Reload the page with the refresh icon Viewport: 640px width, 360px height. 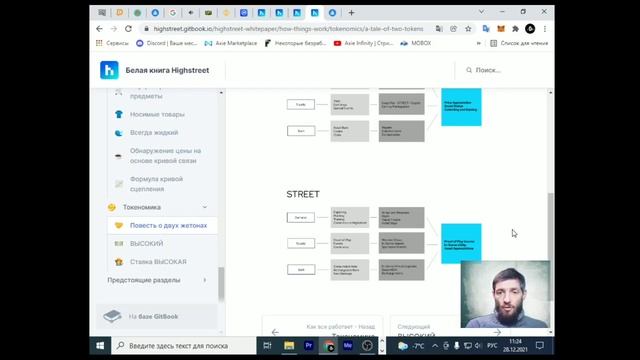point(128,29)
